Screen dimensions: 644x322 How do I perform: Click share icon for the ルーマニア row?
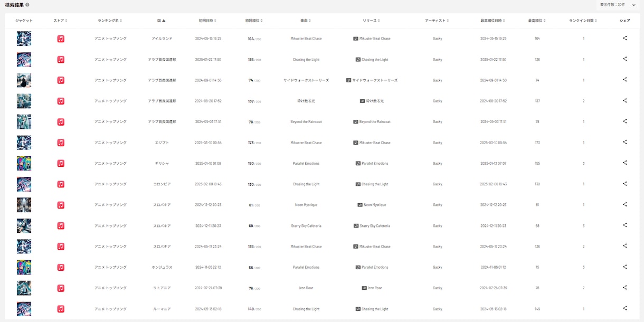coord(624,308)
